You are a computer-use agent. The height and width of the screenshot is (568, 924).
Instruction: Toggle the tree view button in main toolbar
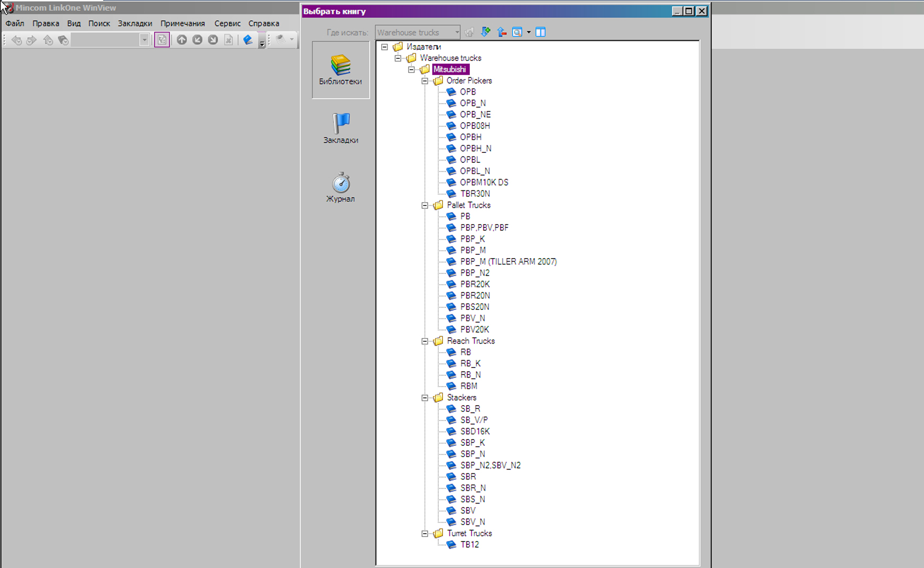point(162,40)
